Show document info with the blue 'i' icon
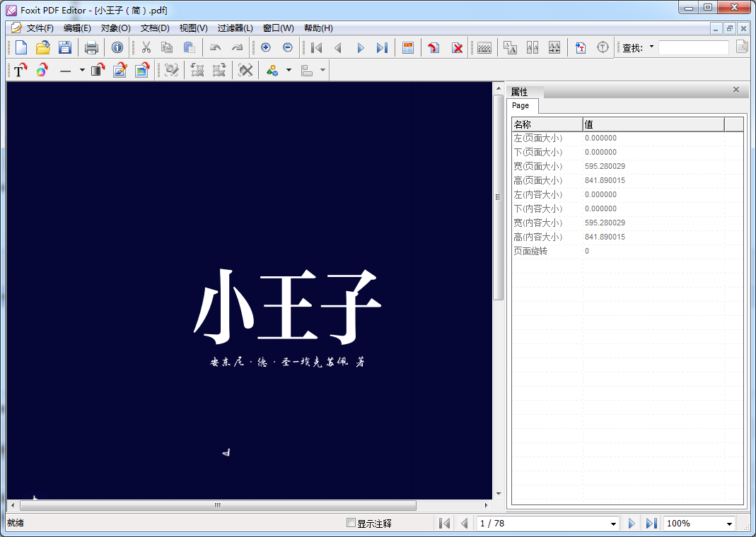The width and height of the screenshot is (756, 537). [117, 48]
